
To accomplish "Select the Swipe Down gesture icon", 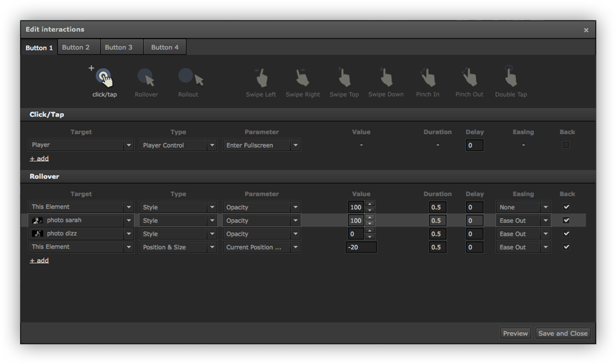I will (x=386, y=78).
